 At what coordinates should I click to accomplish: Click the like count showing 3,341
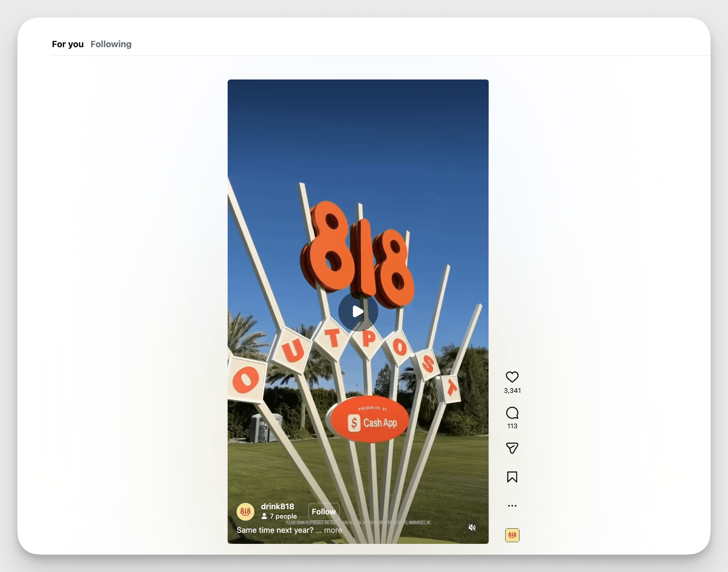coord(512,390)
